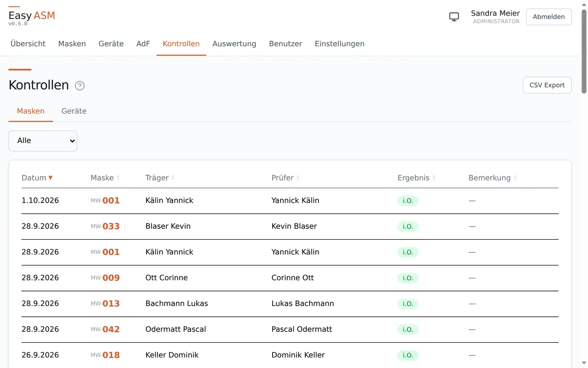Click sort arrows next to Maske column
This screenshot has height=368, width=588.
coord(118,178)
